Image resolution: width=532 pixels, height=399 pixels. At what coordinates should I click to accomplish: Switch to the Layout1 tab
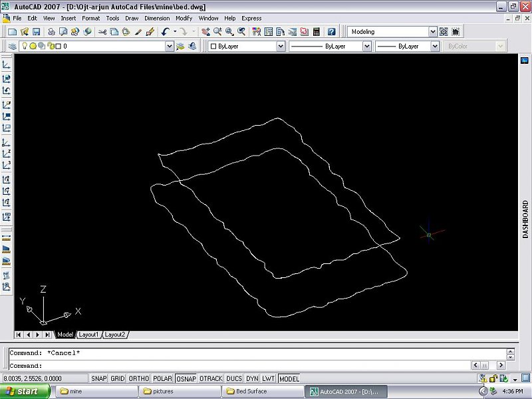[x=88, y=334]
